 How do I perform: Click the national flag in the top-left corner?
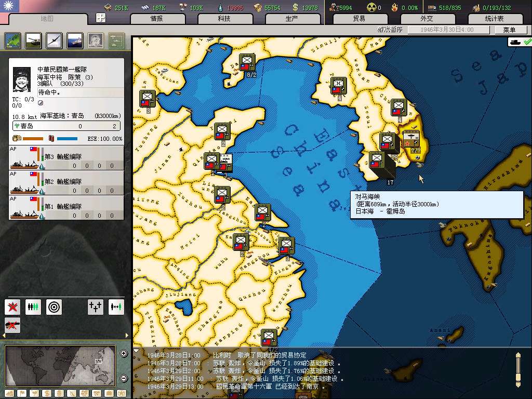tap(9, 6)
